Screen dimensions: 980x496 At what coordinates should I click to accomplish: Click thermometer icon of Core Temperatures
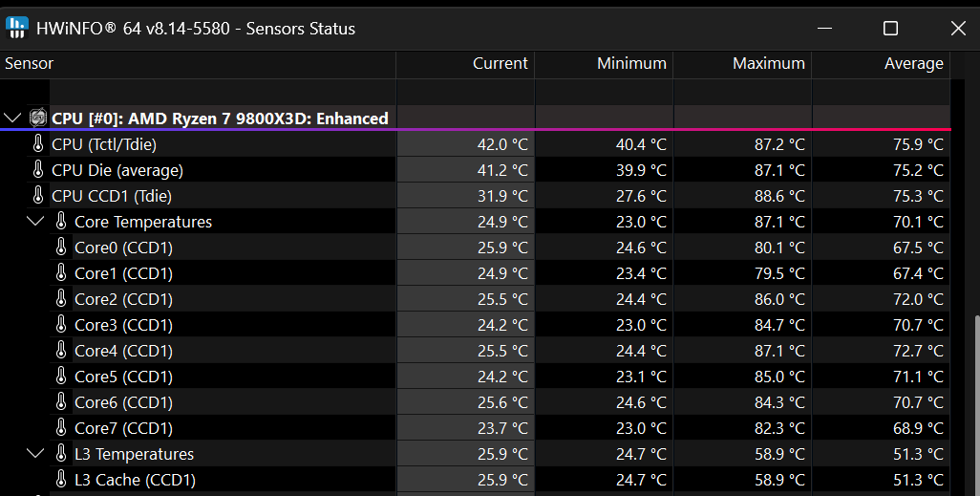point(61,221)
